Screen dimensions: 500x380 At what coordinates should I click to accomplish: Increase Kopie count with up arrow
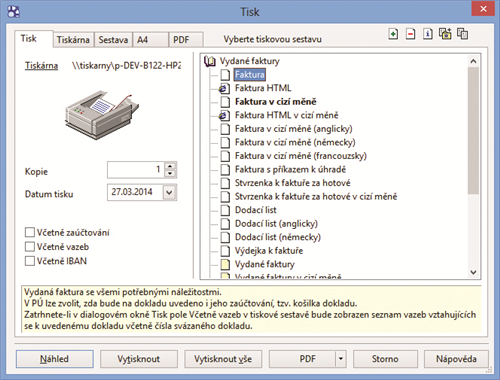pos(170,166)
